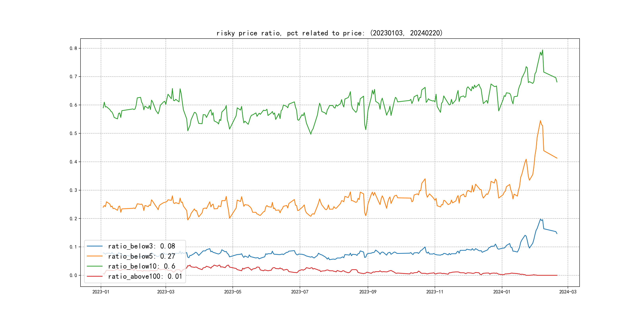Image resolution: width=644 pixels, height=322 pixels.
Task: Click the blue ratio_below3 legend line sample
Action: (94, 246)
